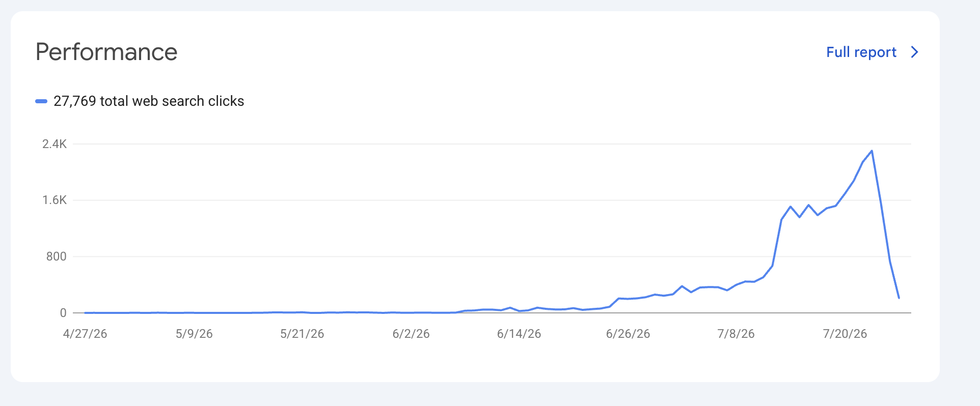Click the 5/9/26 date label
Screen dimensions: 980x406
tap(194, 334)
